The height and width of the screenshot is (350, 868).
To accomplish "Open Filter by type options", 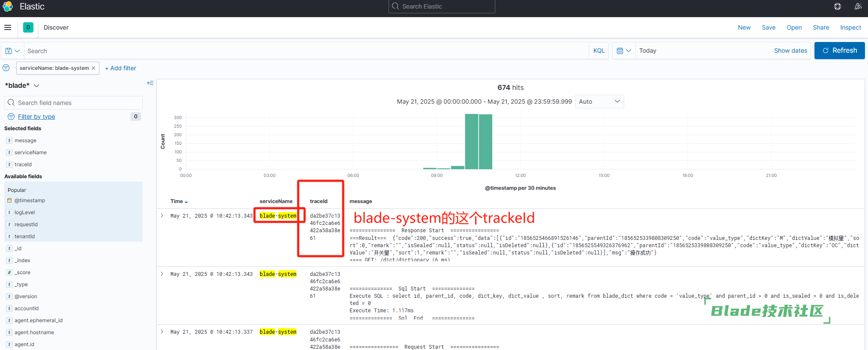I will tap(36, 117).
